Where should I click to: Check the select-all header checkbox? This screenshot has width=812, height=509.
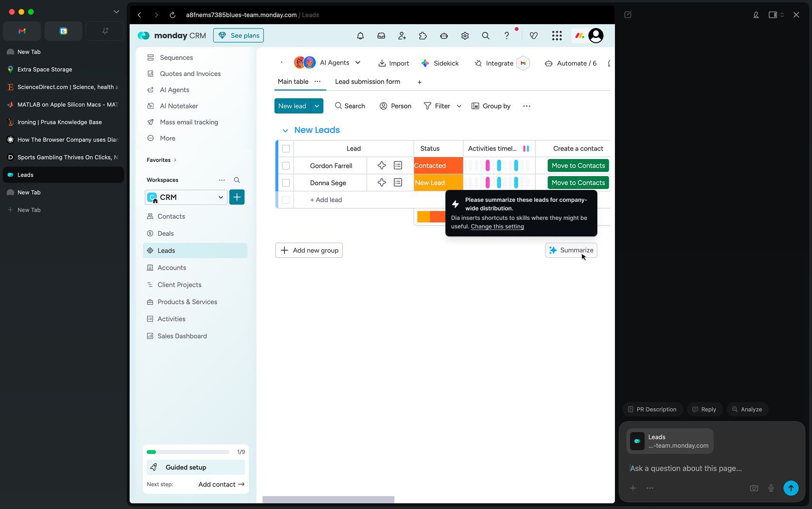(x=286, y=149)
